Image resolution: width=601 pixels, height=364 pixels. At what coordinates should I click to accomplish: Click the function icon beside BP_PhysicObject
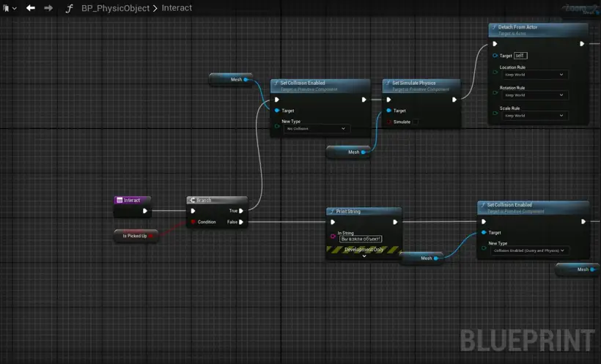(69, 9)
